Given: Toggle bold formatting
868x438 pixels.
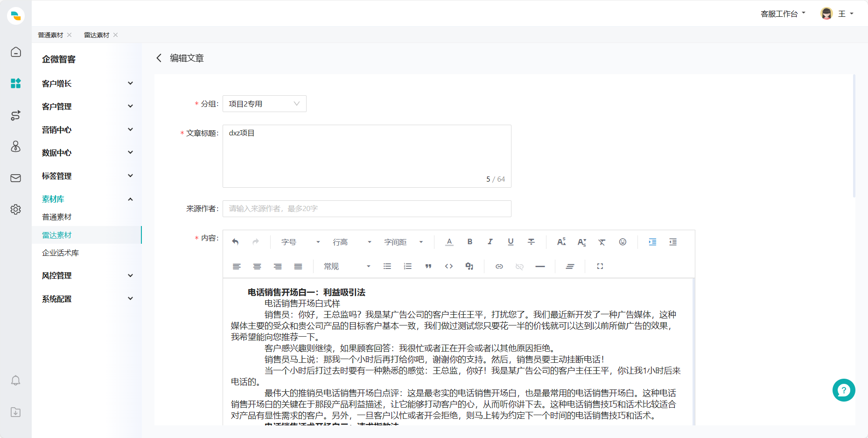Looking at the screenshot, I should 470,242.
